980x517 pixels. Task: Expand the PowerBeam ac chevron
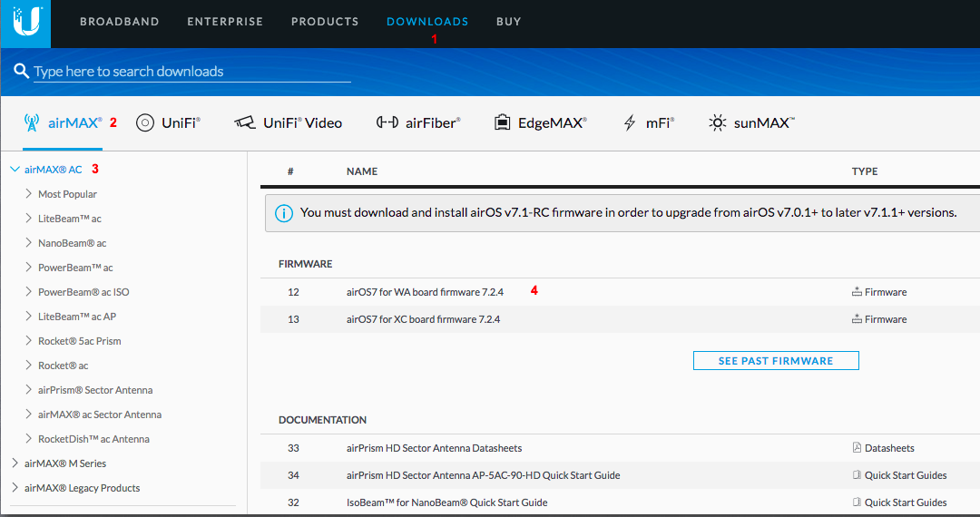29,267
